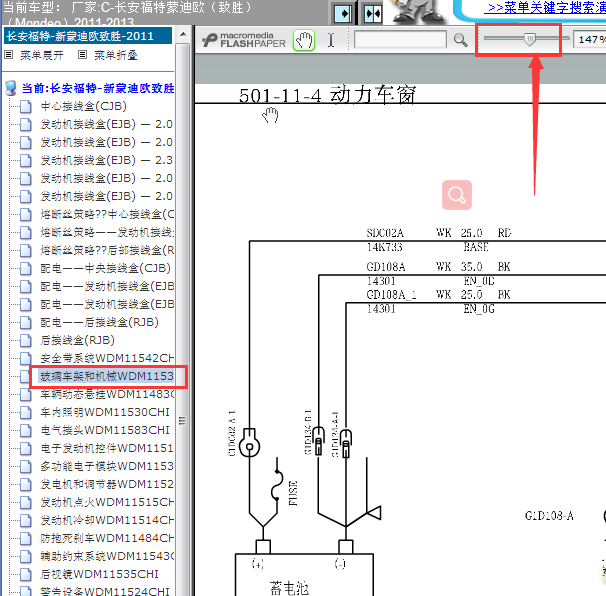Click wire label SDC02A in the diagram
Screen dimensions: 606x596
[385, 233]
